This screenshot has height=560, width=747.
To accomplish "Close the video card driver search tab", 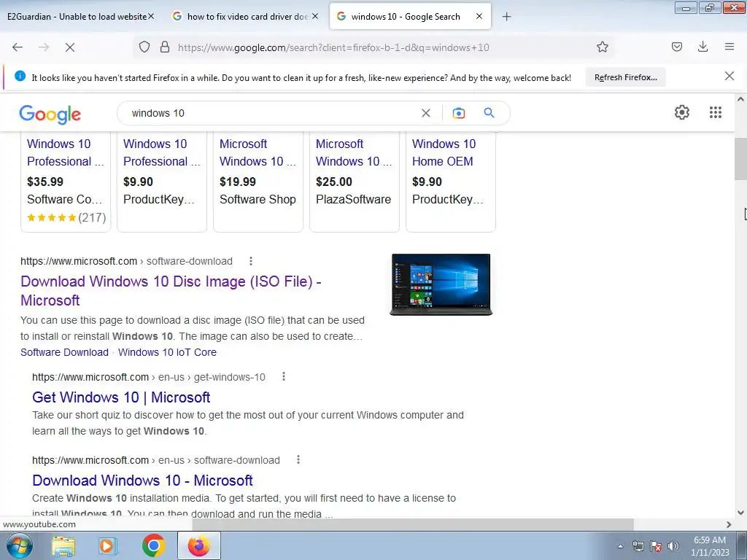I will point(315,16).
